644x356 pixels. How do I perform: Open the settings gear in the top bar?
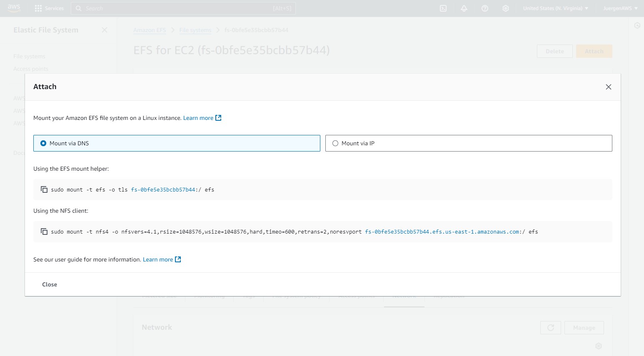(x=506, y=8)
